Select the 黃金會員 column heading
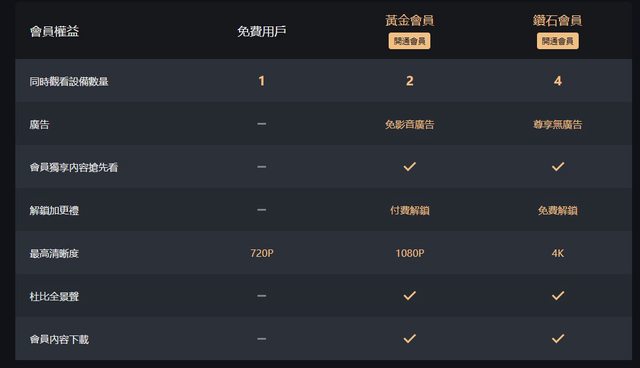The image size is (640, 368). click(x=409, y=20)
